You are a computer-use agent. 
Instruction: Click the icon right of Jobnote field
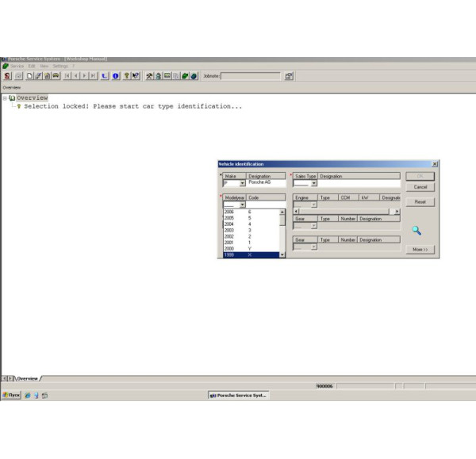point(289,76)
